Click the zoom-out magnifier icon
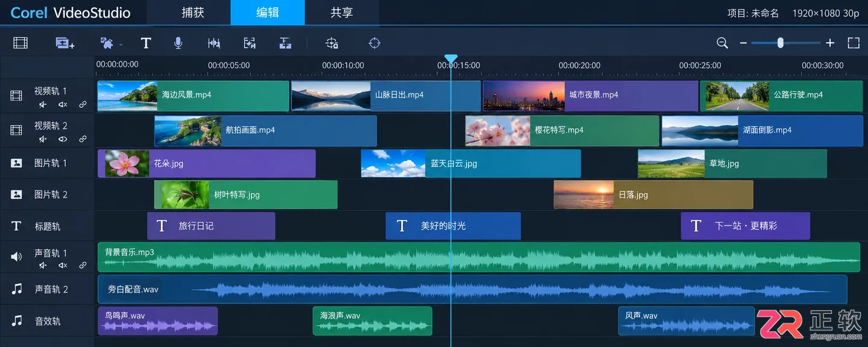 click(722, 43)
